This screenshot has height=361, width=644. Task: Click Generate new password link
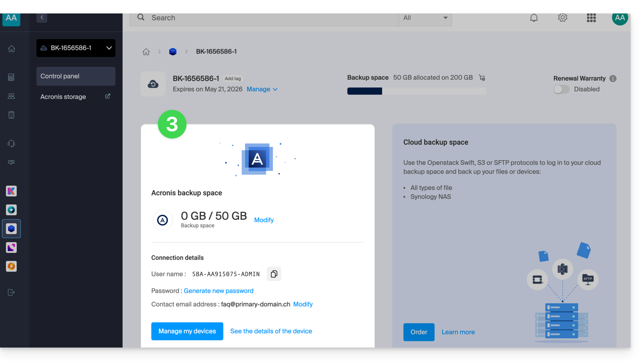pyautogui.click(x=219, y=291)
